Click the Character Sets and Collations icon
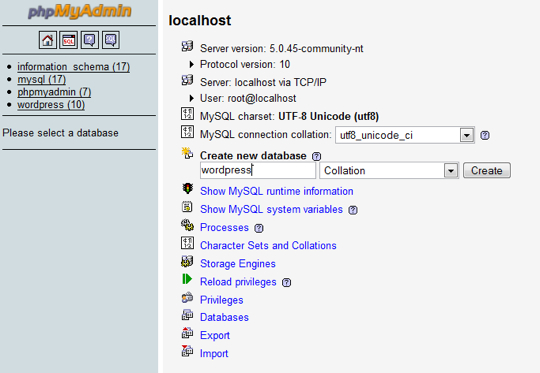This screenshot has width=540, height=373. click(187, 243)
